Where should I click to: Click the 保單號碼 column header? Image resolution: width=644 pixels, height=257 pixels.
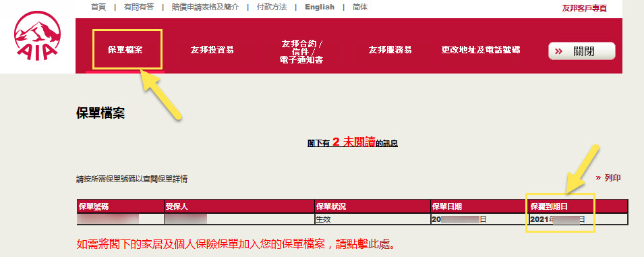pos(120,206)
